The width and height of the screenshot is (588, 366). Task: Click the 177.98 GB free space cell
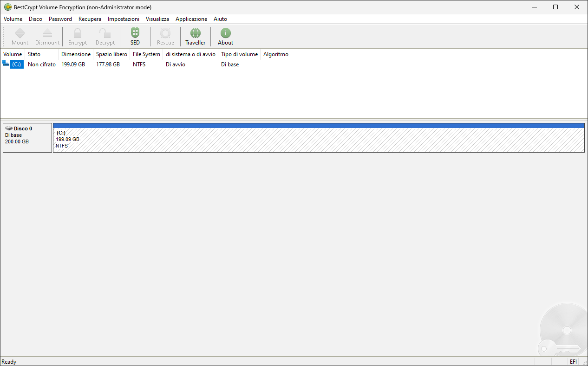(108, 64)
